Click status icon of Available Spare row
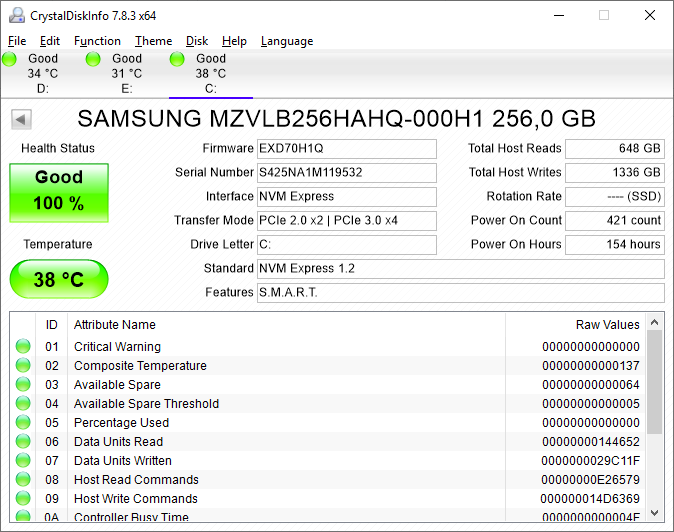 point(23,384)
